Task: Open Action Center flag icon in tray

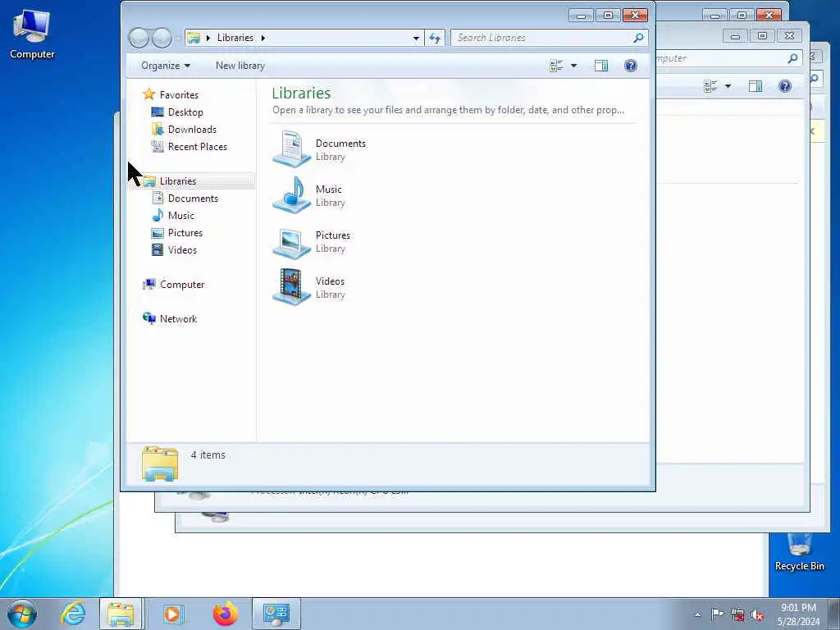Action: coord(716,614)
